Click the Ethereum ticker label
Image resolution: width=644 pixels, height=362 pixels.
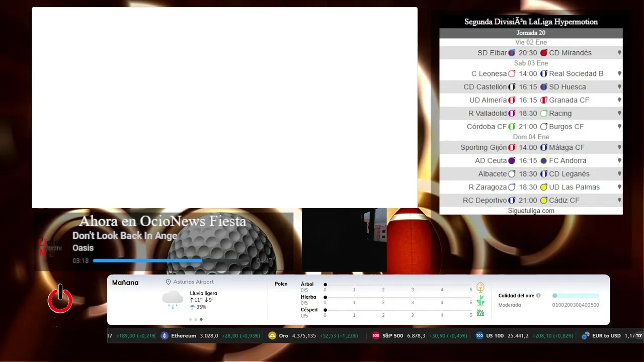(184, 336)
